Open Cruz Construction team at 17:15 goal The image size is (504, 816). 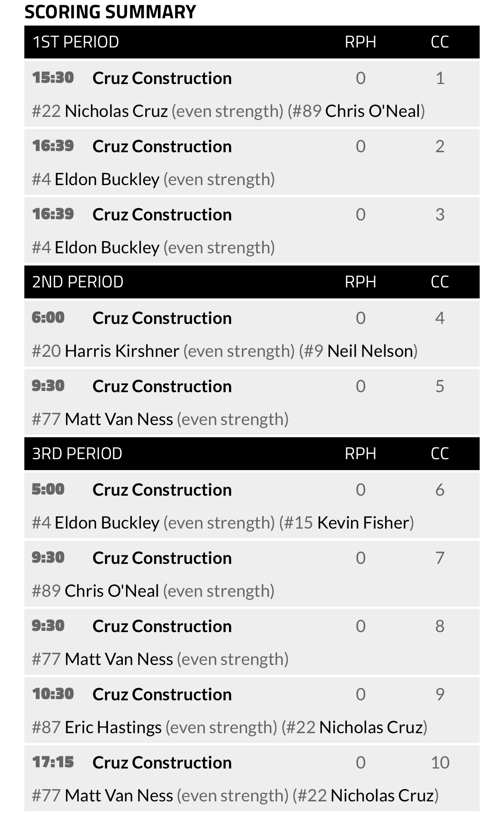coord(162,763)
